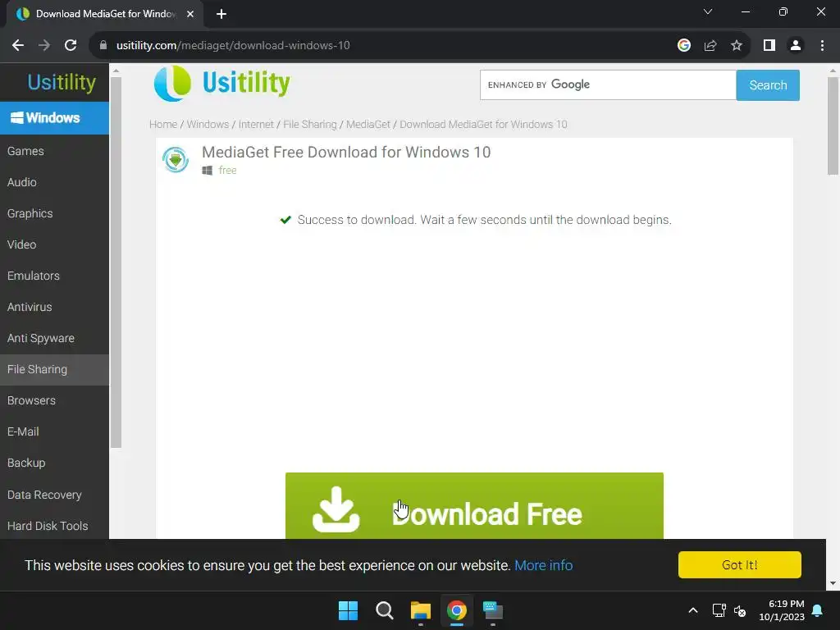Go back using the browser back arrow
840x630 pixels.
18,46
